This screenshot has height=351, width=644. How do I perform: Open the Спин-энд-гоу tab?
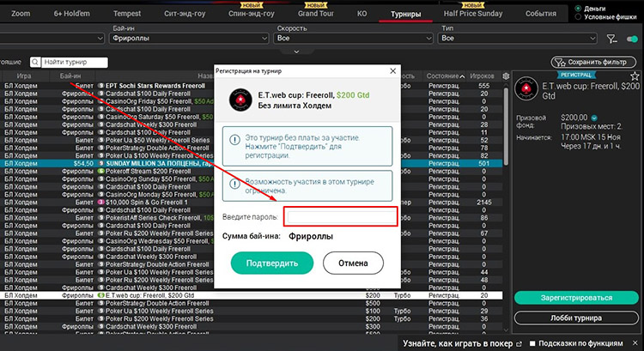click(x=252, y=14)
